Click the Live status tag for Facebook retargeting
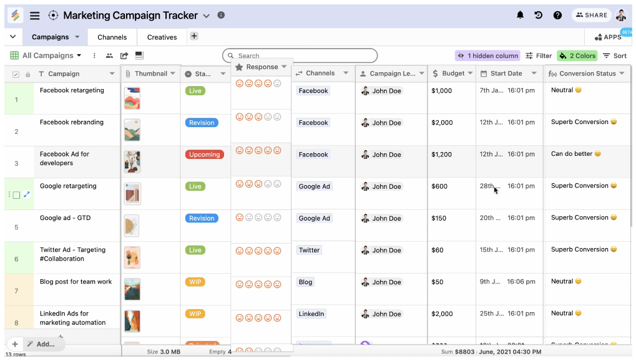Image resolution: width=636 pixels, height=364 pixels. pyautogui.click(x=195, y=91)
